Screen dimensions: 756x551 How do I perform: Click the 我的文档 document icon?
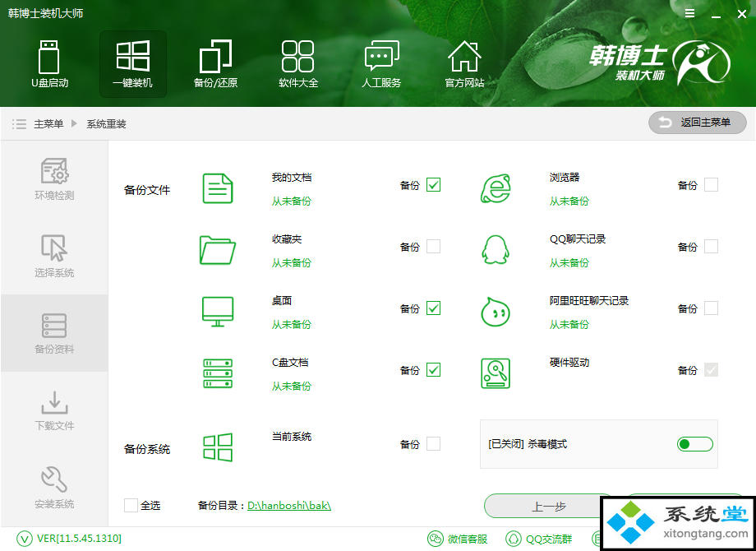click(x=218, y=188)
